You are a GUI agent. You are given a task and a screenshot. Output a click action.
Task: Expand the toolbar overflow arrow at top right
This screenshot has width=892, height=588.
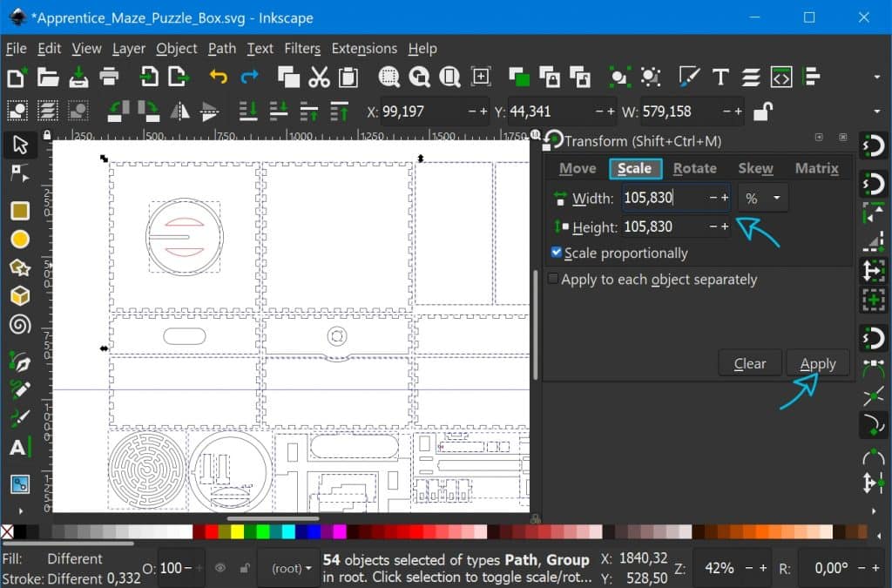tap(876, 78)
